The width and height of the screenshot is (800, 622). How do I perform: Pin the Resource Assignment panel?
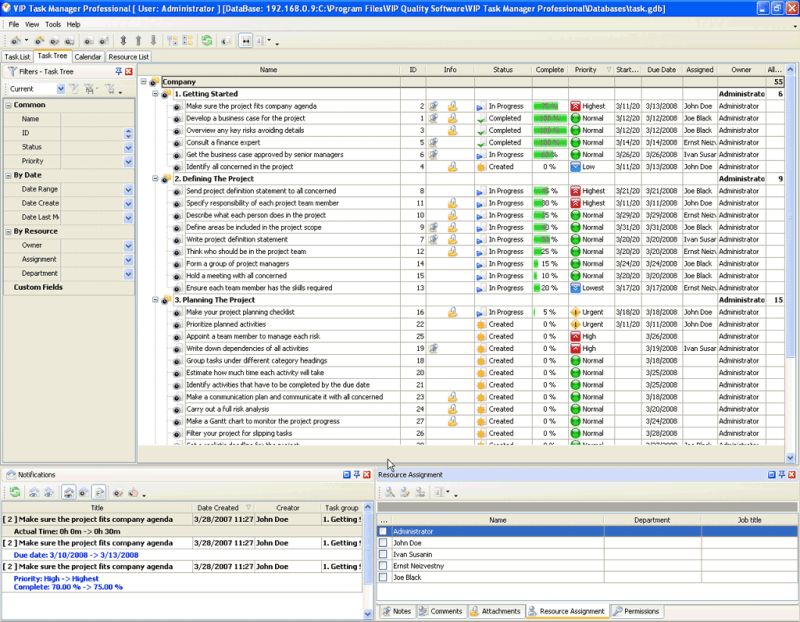pyautogui.click(x=782, y=475)
